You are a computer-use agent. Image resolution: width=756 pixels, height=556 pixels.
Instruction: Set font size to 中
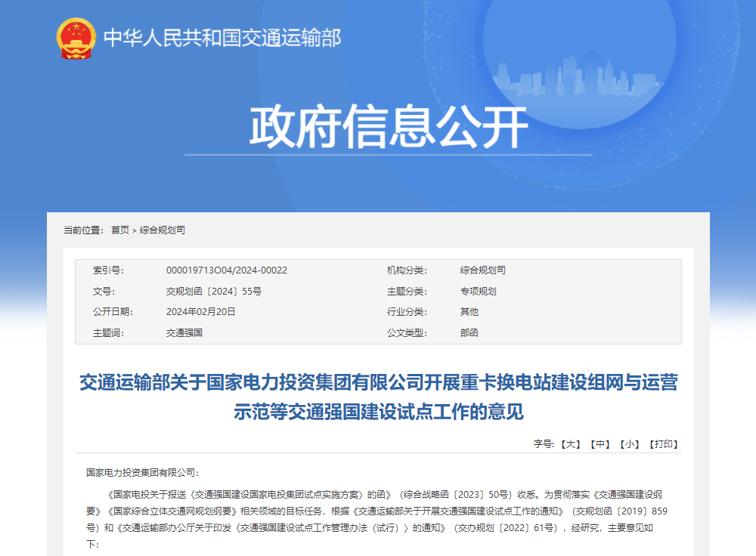(x=600, y=443)
